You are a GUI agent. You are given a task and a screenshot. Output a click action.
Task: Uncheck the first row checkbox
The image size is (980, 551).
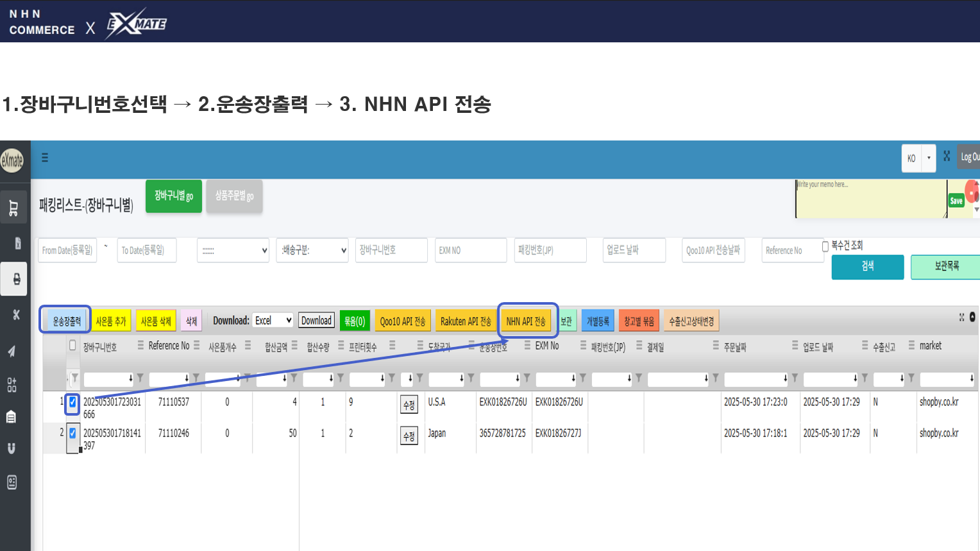click(72, 402)
